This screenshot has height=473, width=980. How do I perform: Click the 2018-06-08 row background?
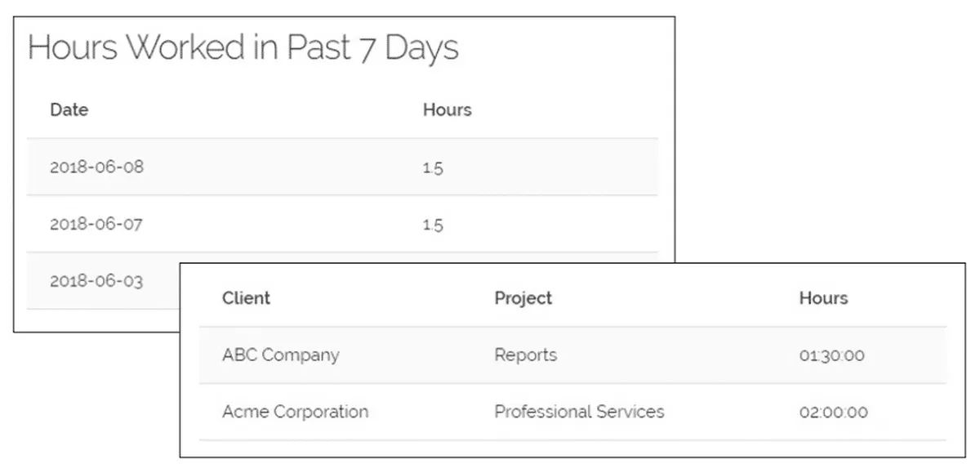[342, 167]
